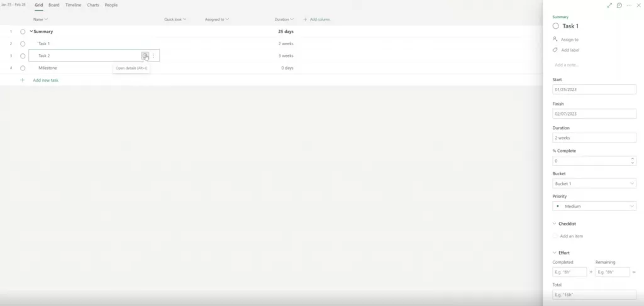Click the Finish date field 02/07/2023

pos(594,114)
